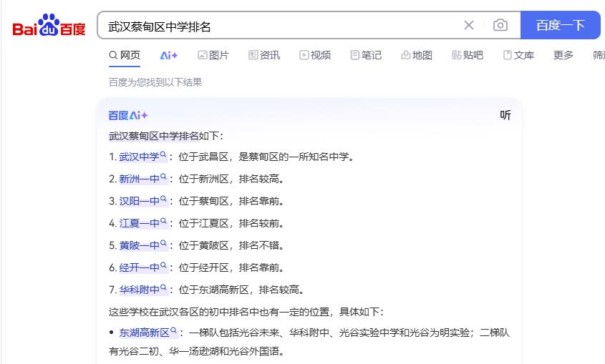This screenshot has height=364, width=605.
Task: Clear the search box with the X icon
Action: [469, 26]
